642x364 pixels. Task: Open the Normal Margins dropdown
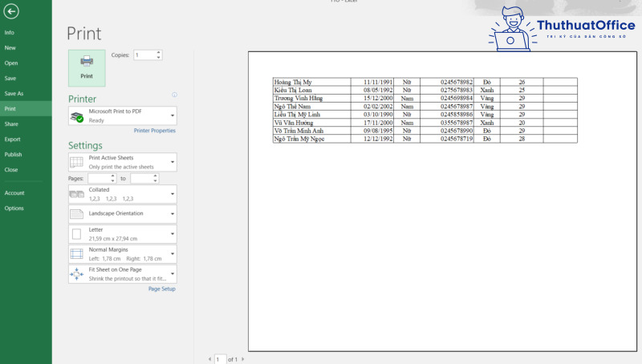(173, 254)
